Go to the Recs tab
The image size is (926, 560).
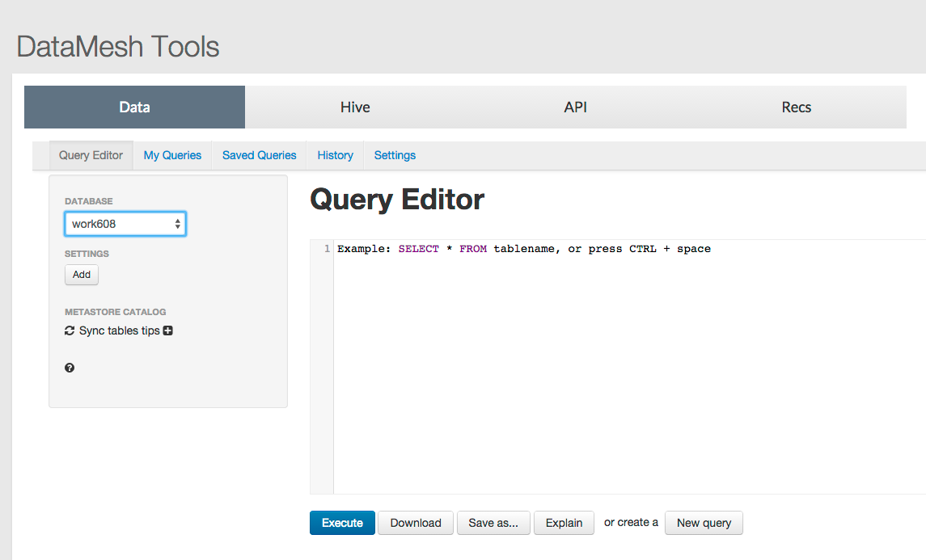[796, 107]
